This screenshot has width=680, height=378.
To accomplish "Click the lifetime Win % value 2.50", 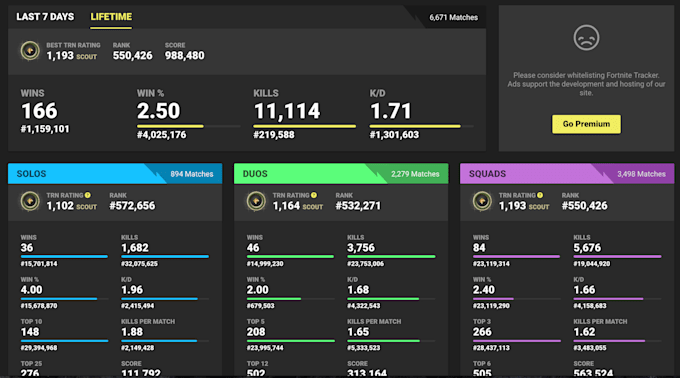I will pos(158,111).
